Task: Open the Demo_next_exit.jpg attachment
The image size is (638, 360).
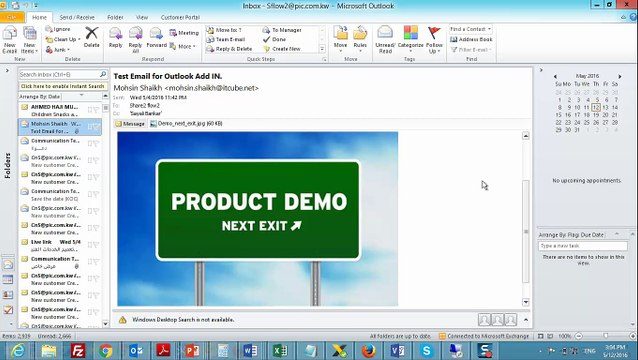Action: tap(186, 123)
